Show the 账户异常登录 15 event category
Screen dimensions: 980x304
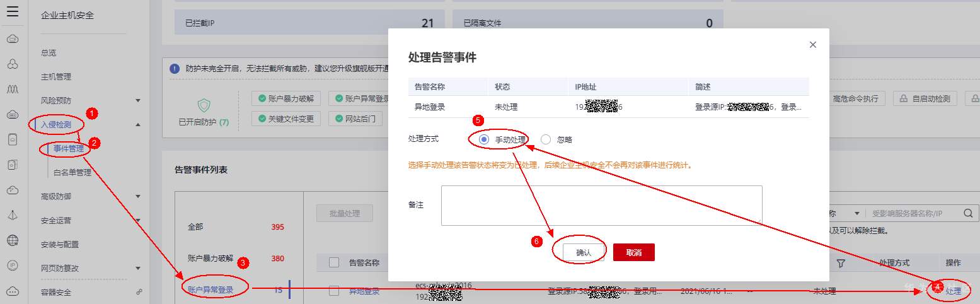[236, 290]
